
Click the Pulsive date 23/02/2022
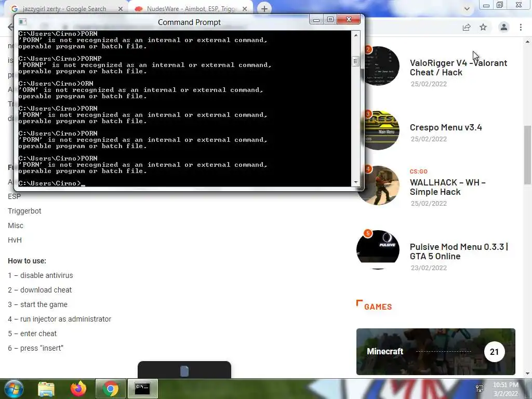click(429, 268)
